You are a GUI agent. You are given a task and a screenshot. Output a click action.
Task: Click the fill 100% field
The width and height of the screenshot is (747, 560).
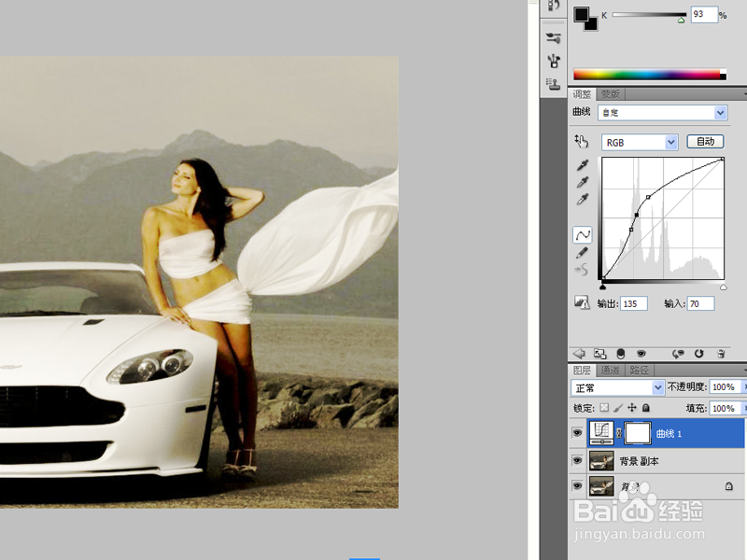pyautogui.click(x=725, y=408)
